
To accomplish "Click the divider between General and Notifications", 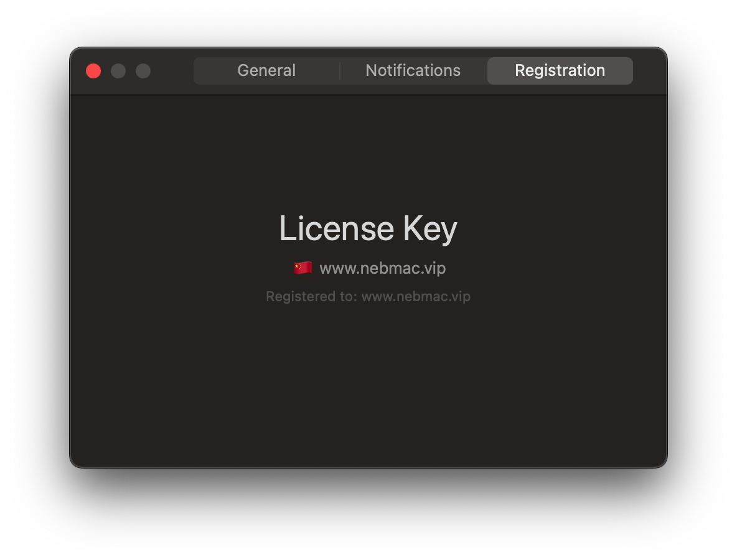I will pyautogui.click(x=340, y=71).
